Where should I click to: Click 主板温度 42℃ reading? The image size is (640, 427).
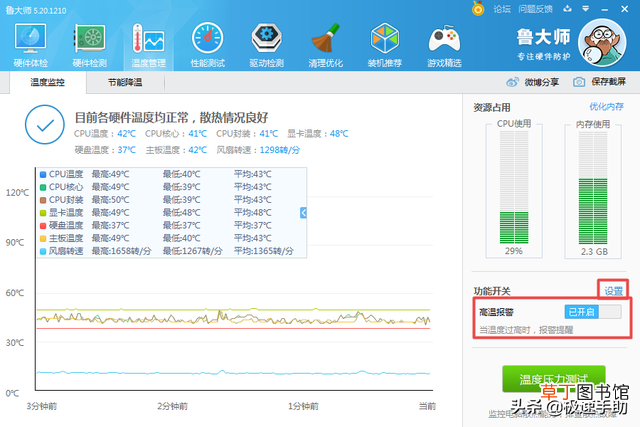(176, 150)
